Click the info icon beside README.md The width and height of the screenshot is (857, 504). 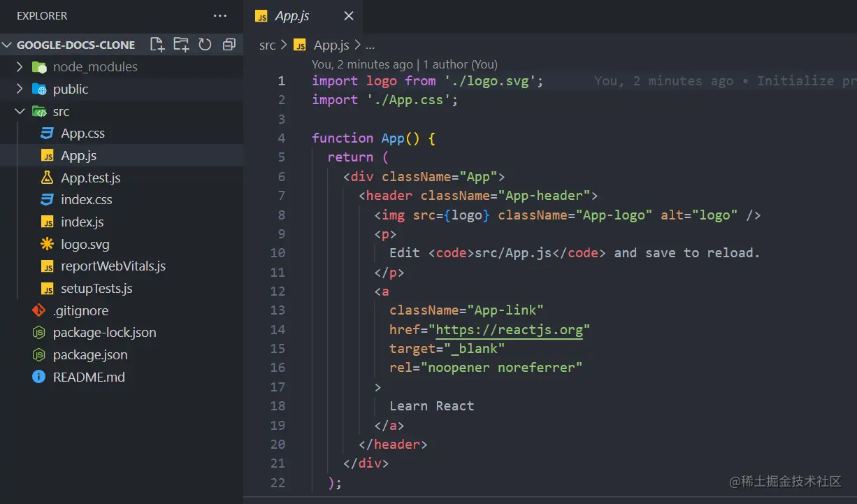tap(38, 377)
